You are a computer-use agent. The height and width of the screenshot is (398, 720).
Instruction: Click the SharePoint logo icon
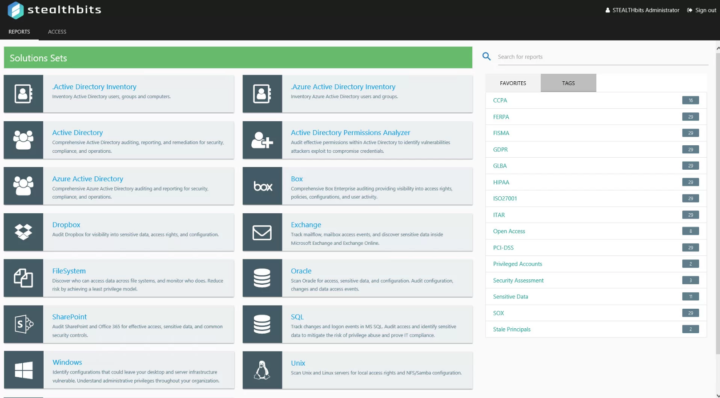[x=23, y=324]
